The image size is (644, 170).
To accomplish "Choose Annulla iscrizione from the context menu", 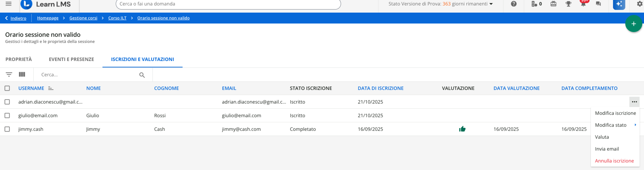I will 614,161.
